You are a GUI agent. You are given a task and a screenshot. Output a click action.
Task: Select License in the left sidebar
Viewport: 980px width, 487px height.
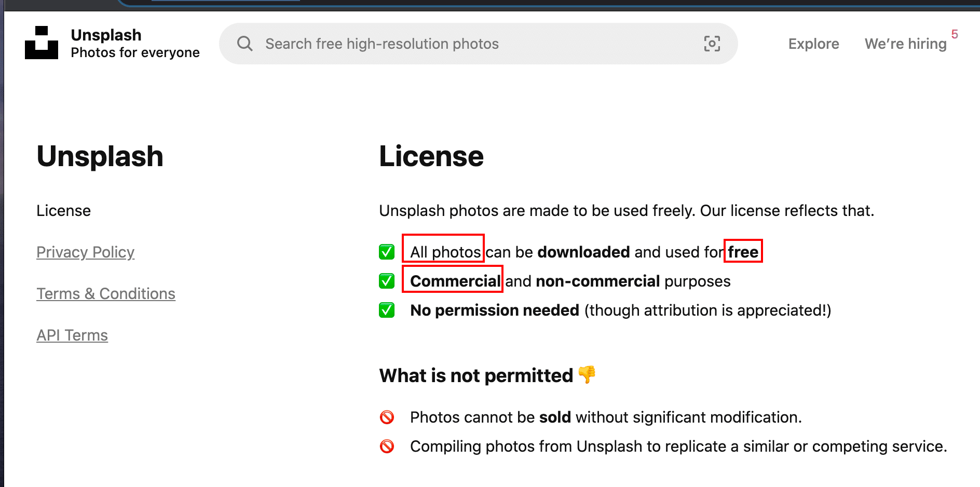64,211
